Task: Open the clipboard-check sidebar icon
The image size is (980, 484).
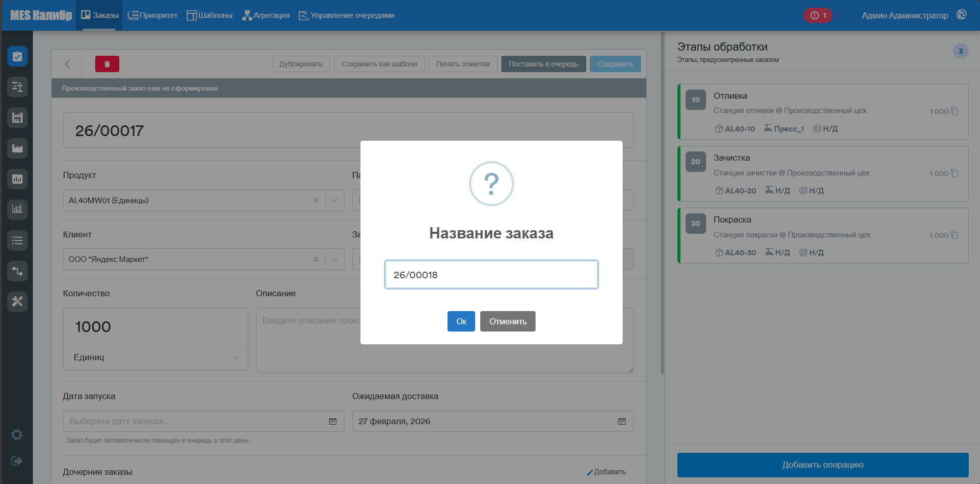Action: [x=17, y=56]
